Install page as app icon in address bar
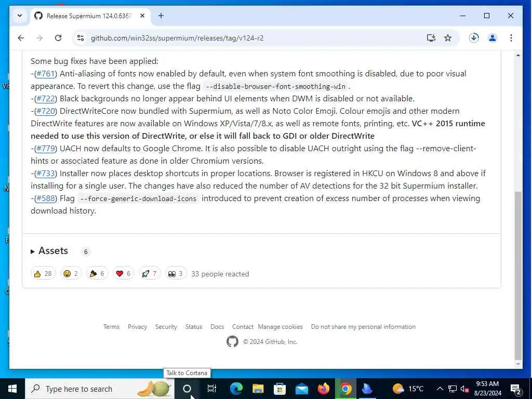Viewport: 532px width, 399px height. [431, 38]
